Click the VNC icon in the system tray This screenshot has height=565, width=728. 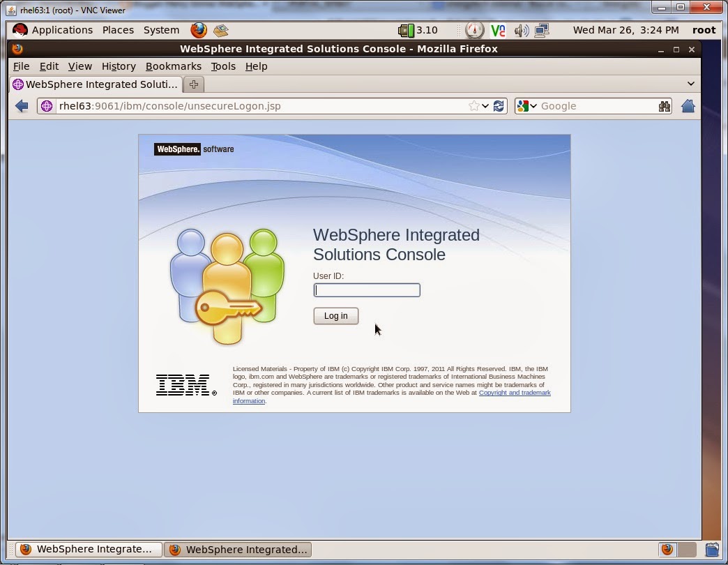tap(498, 30)
